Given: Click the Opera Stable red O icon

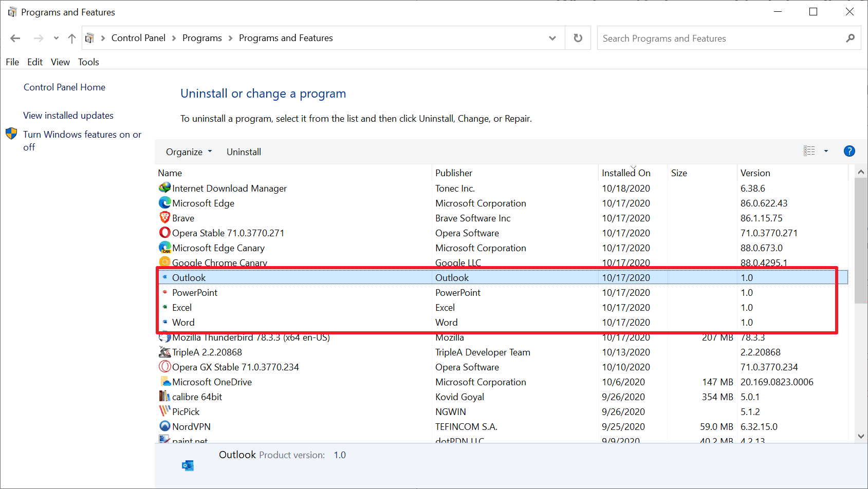Looking at the screenshot, I should tap(164, 233).
